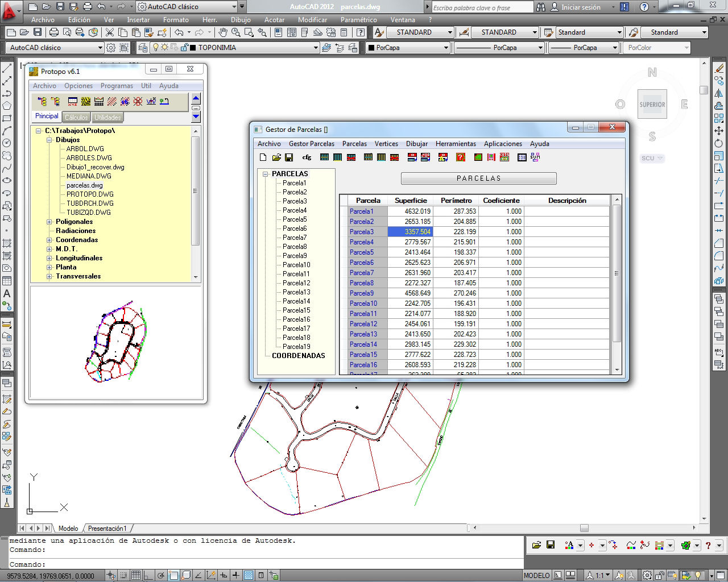
Task: Click the Erase tool in right modify toolbar
Action: 719,68
